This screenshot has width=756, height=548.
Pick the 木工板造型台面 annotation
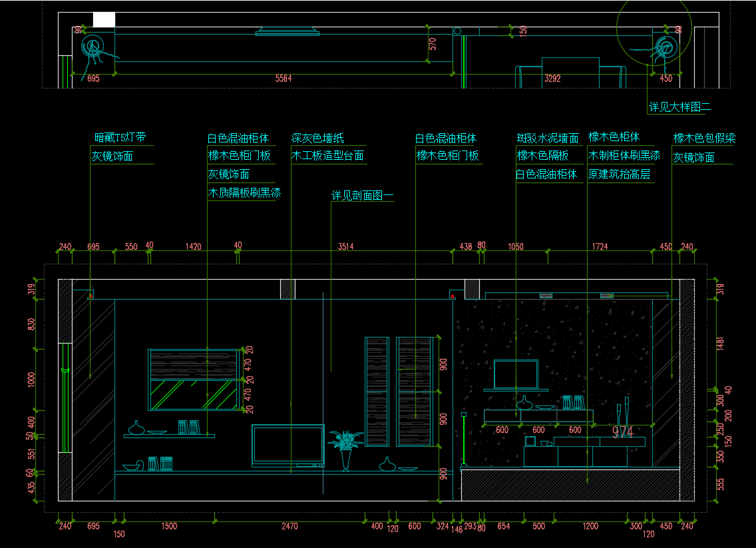[x=327, y=156]
